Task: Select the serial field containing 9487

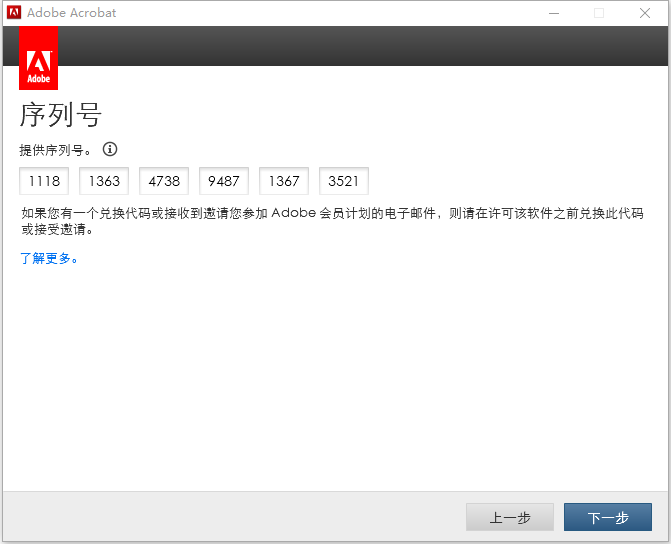Action: [x=224, y=181]
